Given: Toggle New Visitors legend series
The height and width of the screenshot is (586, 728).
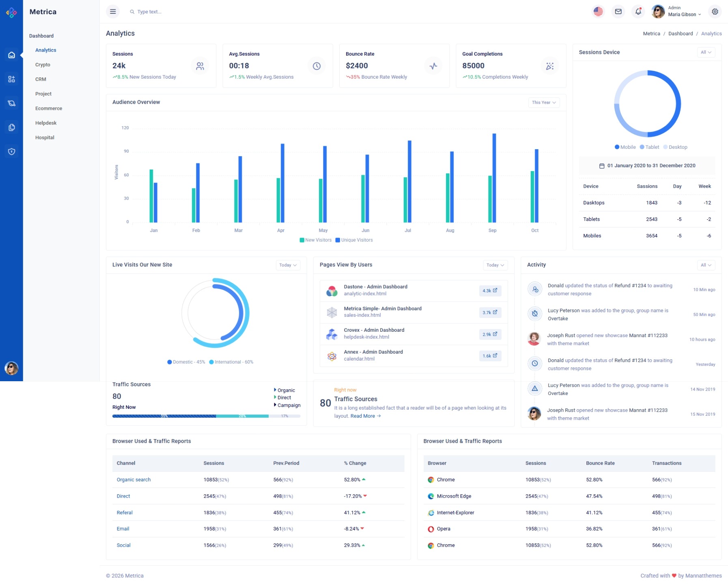Looking at the screenshot, I should pyautogui.click(x=316, y=240).
